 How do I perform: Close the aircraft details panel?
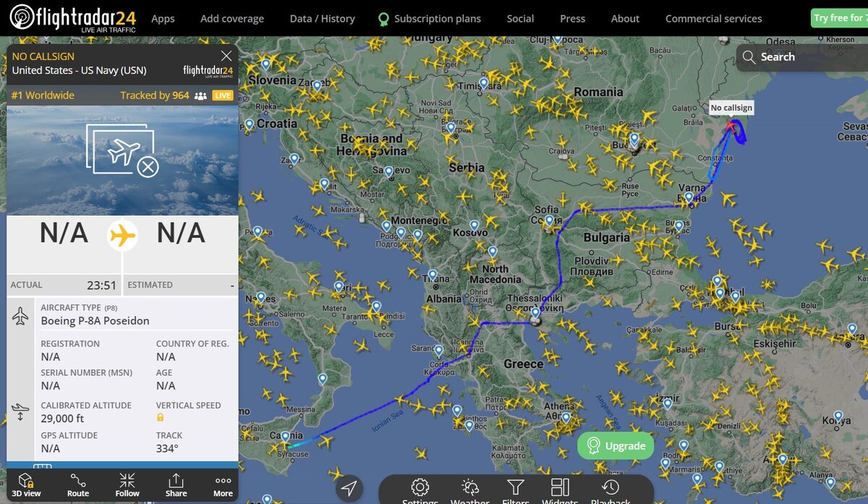click(x=226, y=56)
